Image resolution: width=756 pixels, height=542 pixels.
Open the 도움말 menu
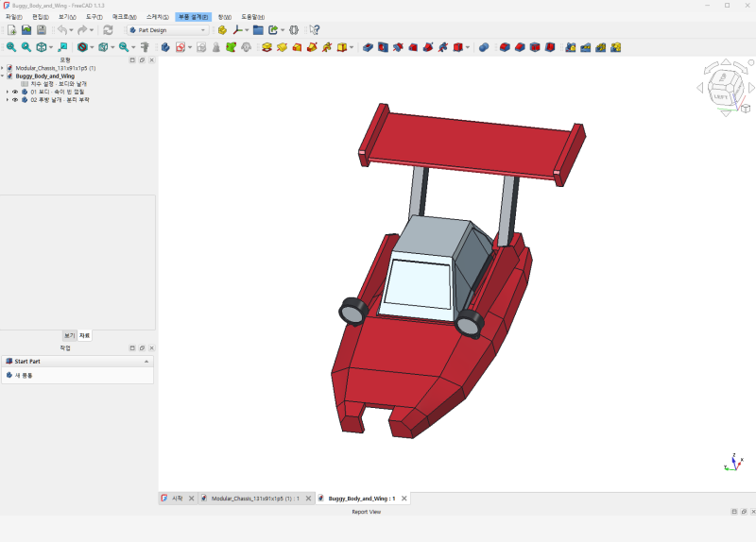252,17
